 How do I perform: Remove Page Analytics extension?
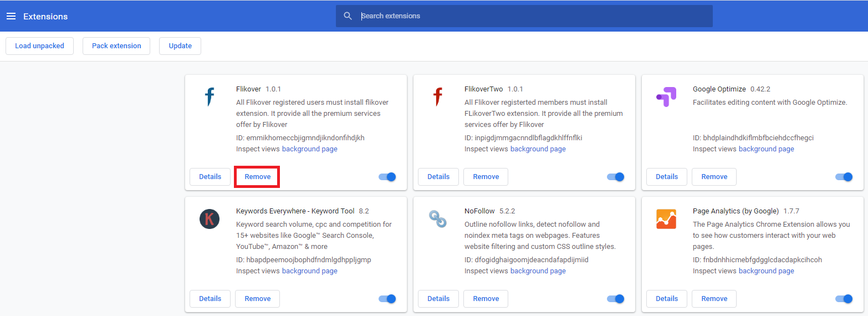[714, 299]
